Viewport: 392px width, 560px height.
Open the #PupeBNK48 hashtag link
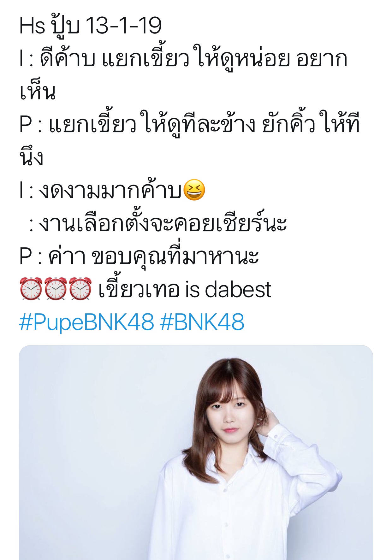86,322
